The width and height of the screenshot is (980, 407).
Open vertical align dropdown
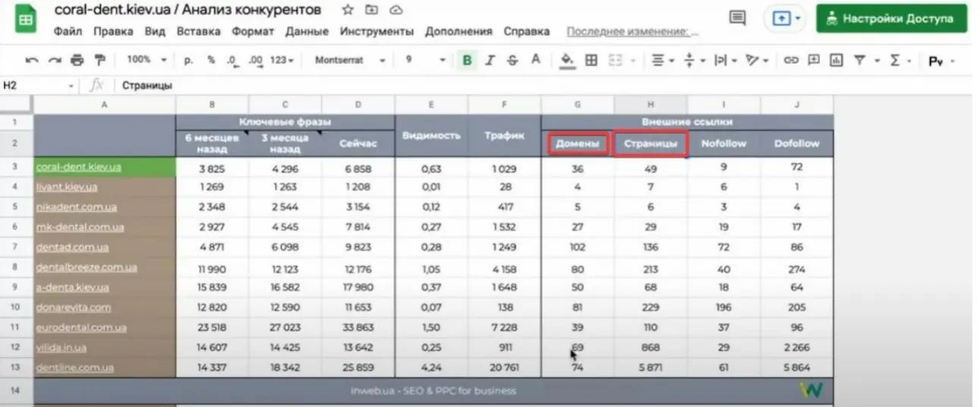tap(694, 60)
